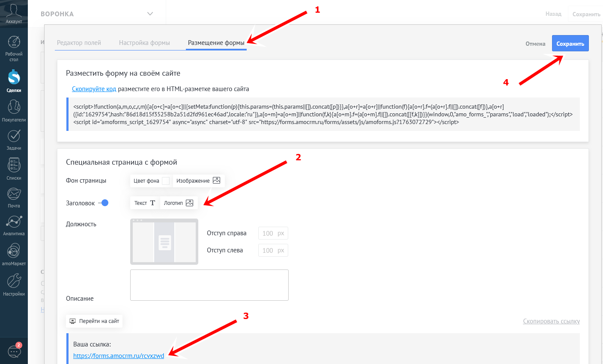Open Рабочий стол in the sidebar
603x364 pixels.
point(14,48)
